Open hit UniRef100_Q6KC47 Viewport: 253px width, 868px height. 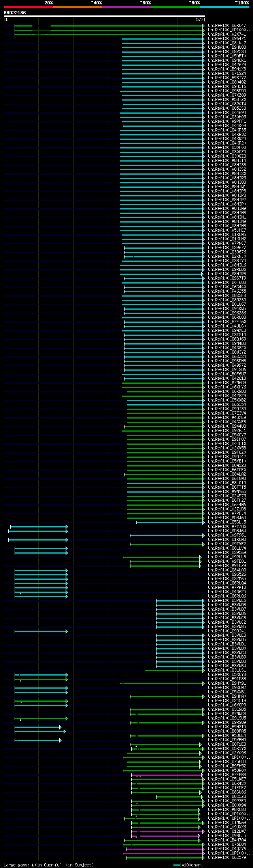(x=227, y=26)
